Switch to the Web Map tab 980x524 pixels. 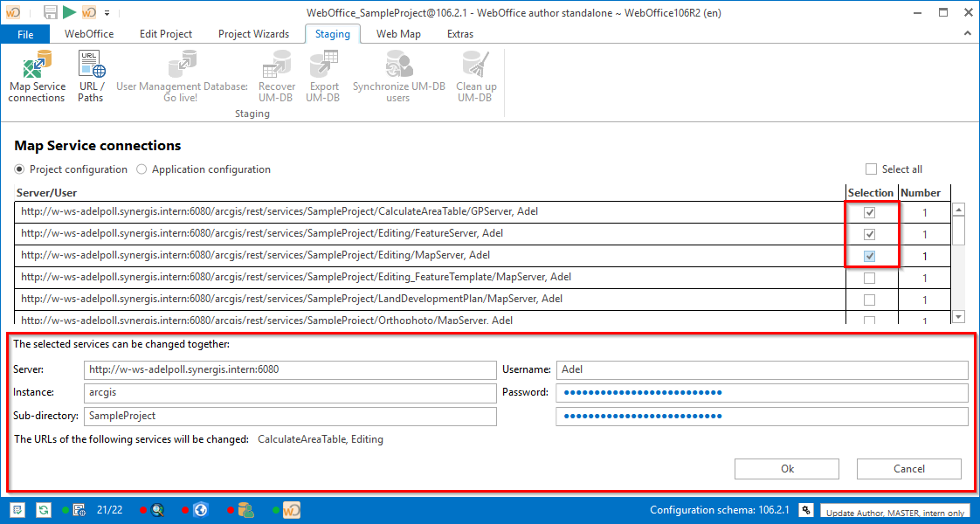pos(398,33)
